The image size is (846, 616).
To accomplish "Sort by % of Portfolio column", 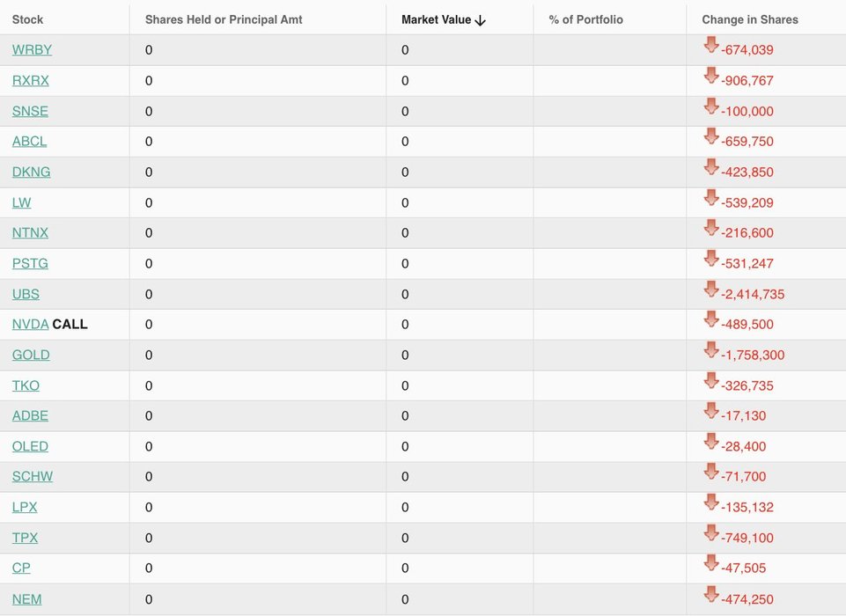I will [x=585, y=19].
